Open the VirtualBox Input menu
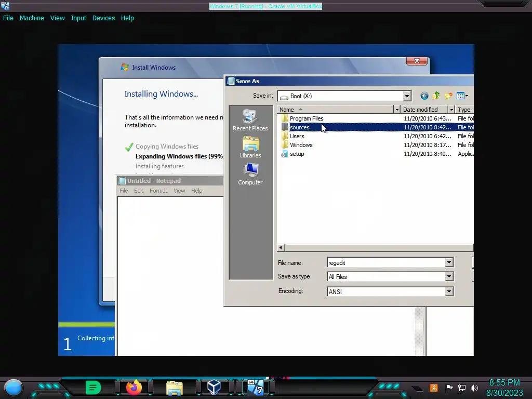The height and width of the screenshot is (399, 532). 78,18
